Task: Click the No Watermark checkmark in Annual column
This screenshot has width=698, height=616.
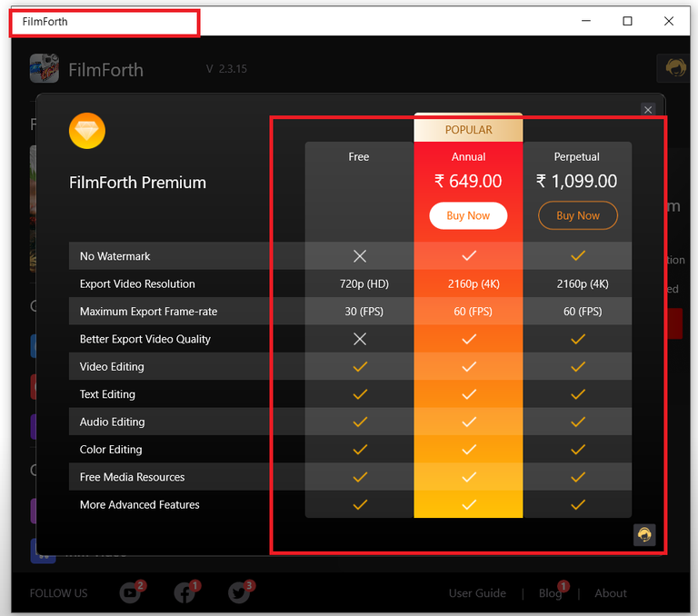Action: (x=469, y=255)
